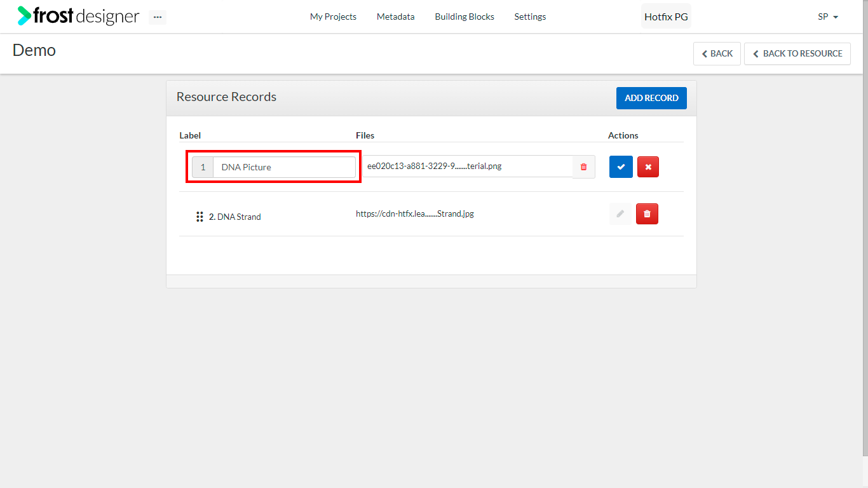Image resolution: width=868 pixels, height=488 pixels.
Task: Go to the Metadata menu
Action: (395, 17)
